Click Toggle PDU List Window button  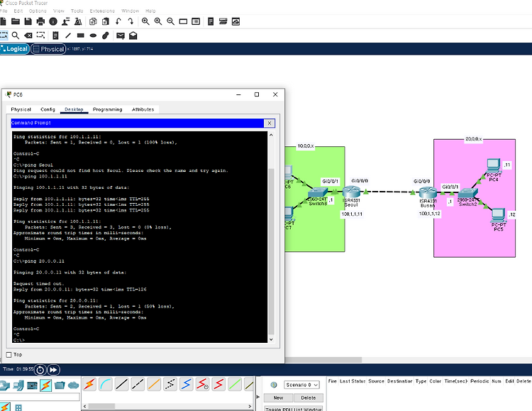294,409
